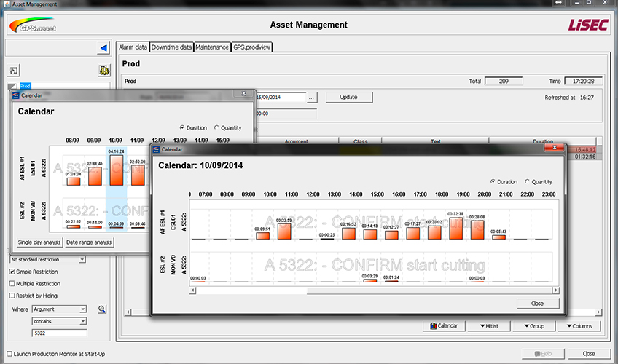This screenshot has height=364, width=618.
Task: Switch to the Downtime data tab
Action: tap(171, 47)
